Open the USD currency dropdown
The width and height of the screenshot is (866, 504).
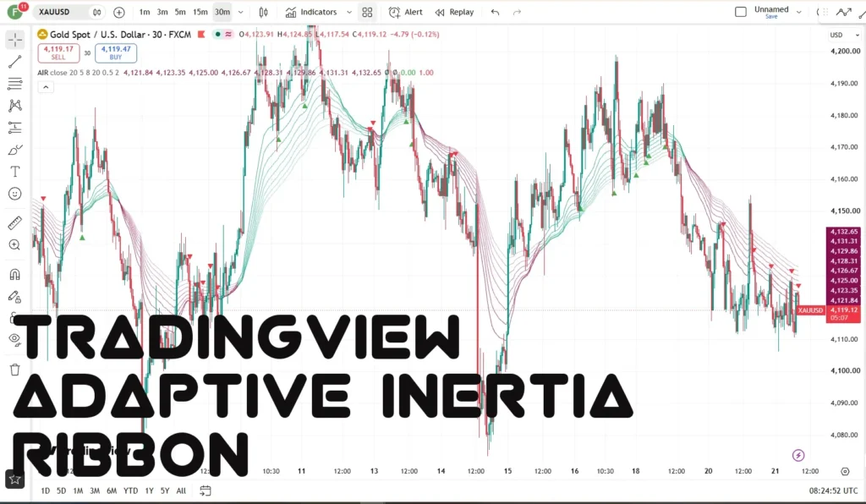pyautogui.click(x=845, y=35)
